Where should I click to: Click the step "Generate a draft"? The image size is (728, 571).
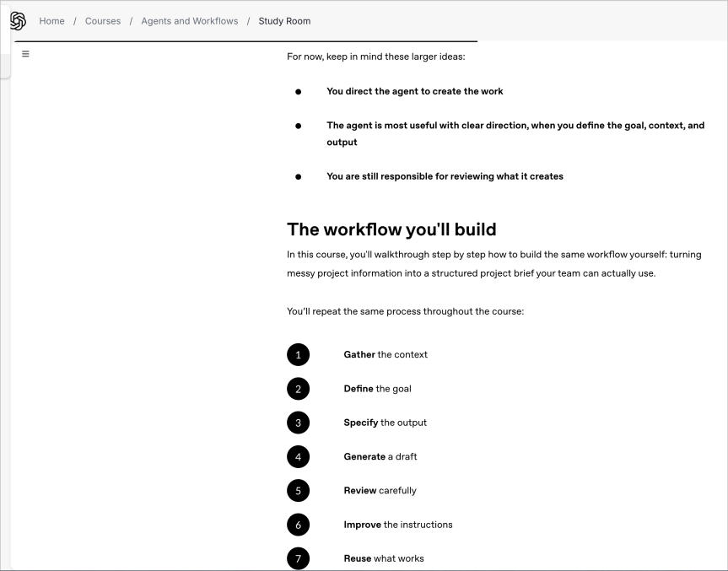click(380, 457)
